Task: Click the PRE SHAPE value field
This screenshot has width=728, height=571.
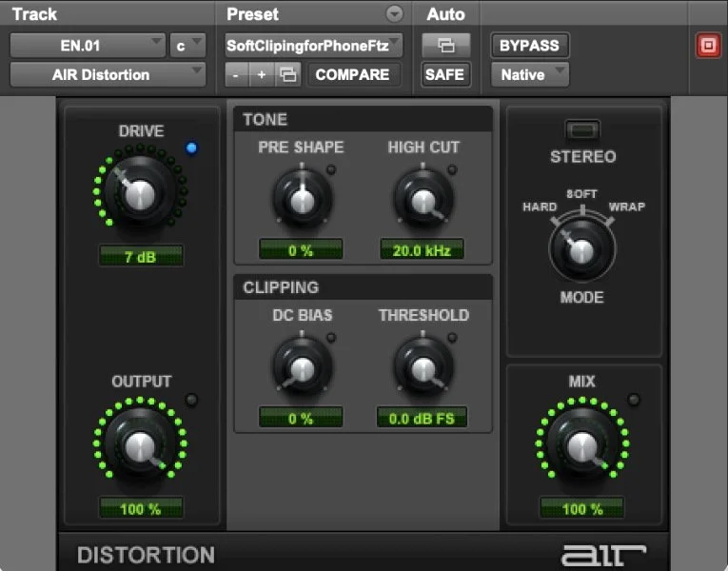Action: [x=301, y=250]
